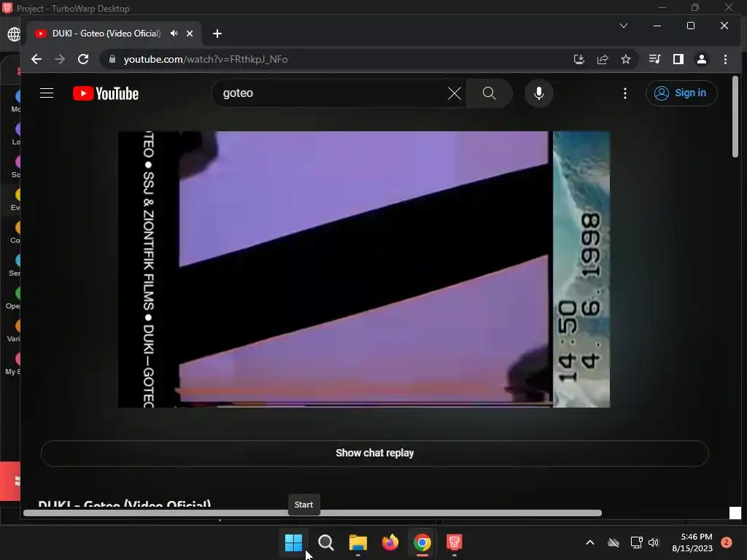747x560 pixels.
Task: Clear the goteo search text
Action: [x=454, y=93]
